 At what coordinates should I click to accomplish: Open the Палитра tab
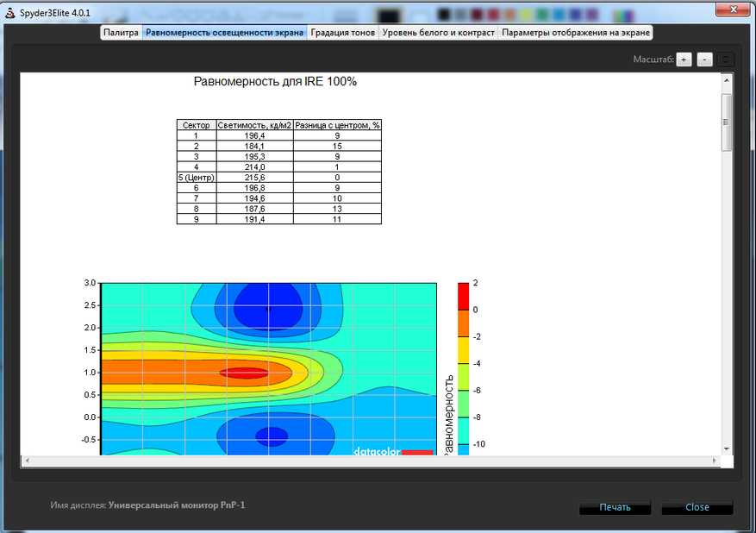pyautogui.click(x=121, y=33)
